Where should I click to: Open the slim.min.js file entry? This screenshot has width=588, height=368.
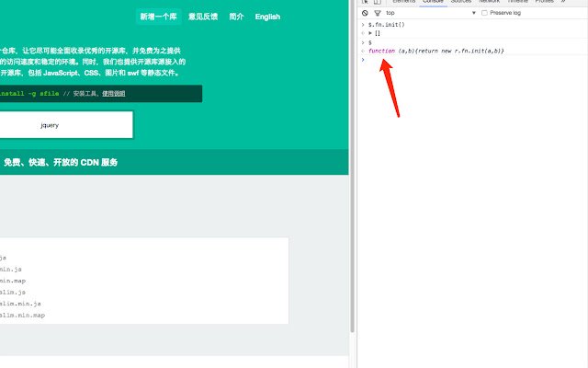coord(20,304)
